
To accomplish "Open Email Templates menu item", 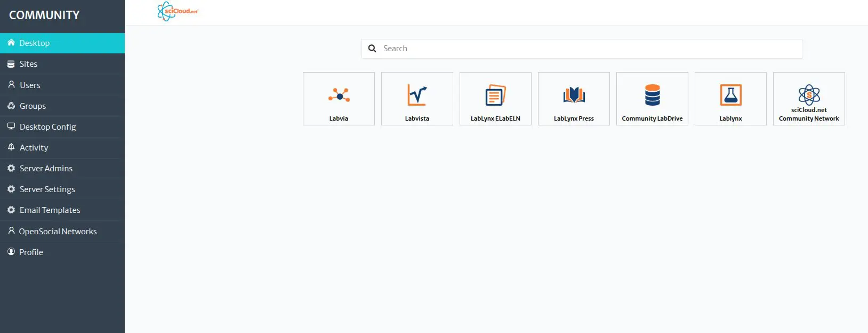I will (62, 210).
